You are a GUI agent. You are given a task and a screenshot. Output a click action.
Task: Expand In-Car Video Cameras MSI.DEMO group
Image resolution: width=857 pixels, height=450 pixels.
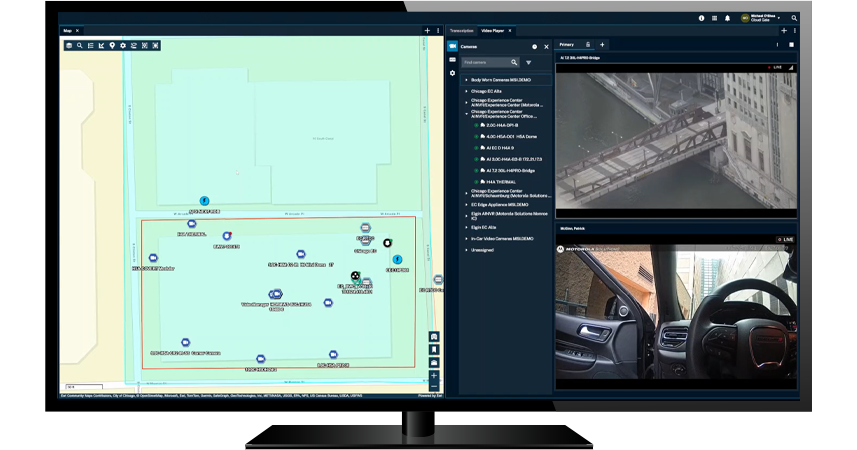click(466, 239)
